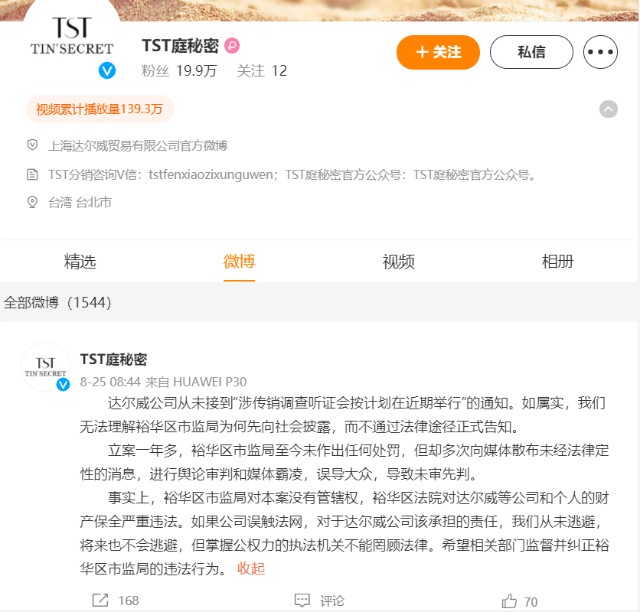
Task: Click the shield certification icon beside company name
Action: [32, 145]
